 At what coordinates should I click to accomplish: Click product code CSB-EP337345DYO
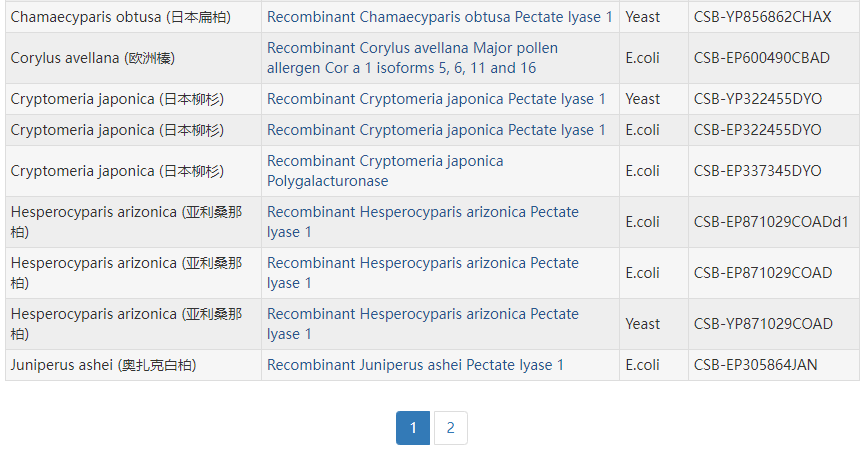(757, 171)
